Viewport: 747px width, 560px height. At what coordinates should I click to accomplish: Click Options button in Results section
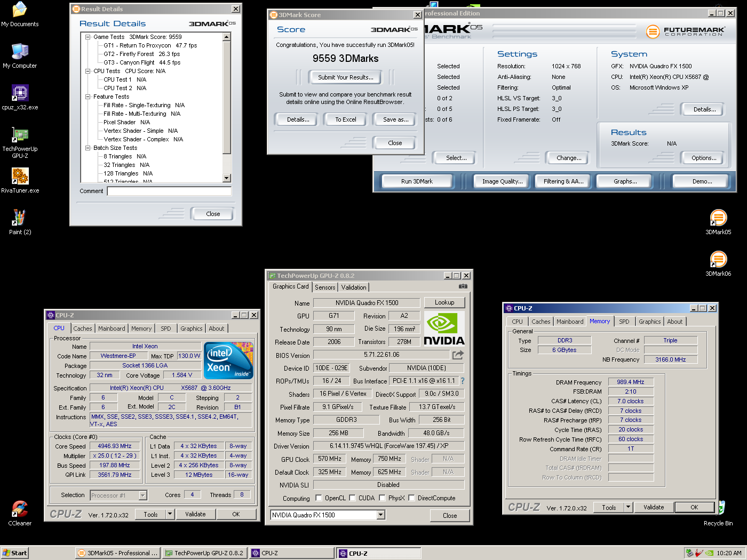point(704,158)
